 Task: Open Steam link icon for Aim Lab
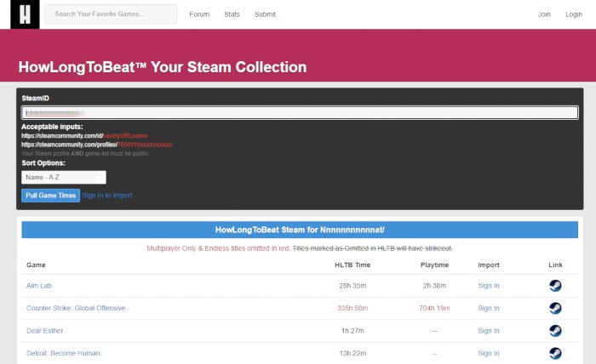point(555,286)
